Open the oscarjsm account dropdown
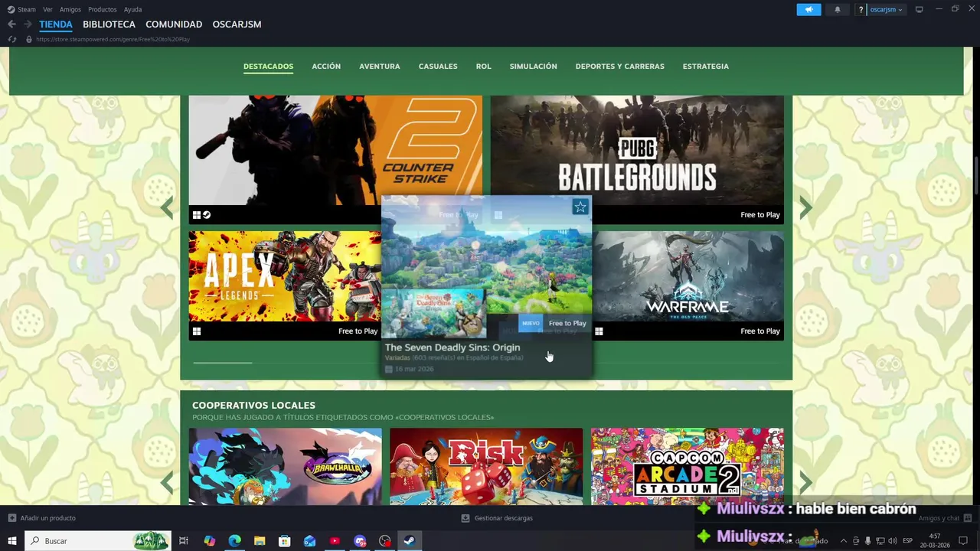This screenshot has width=980, height=551. tap(886, 9)
